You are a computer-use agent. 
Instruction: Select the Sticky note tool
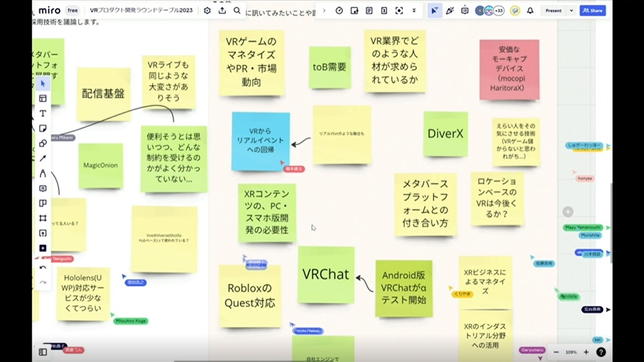pyautogui.click(x=43, y=129)
